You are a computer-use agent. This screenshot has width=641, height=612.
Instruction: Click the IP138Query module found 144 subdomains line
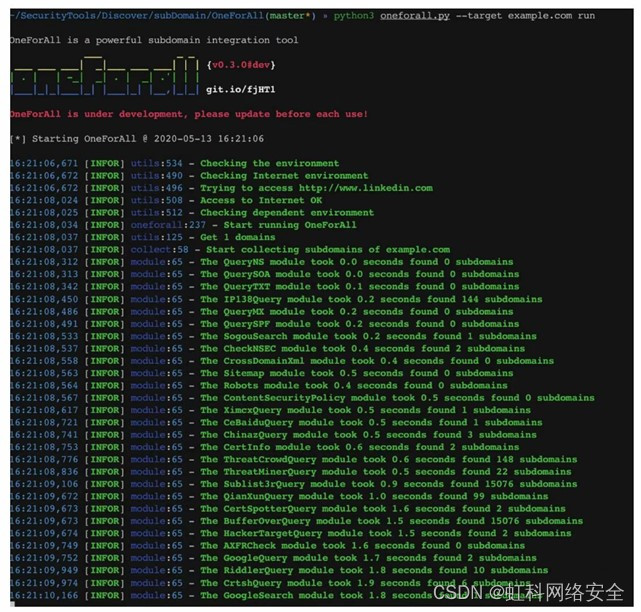[276, 299]
